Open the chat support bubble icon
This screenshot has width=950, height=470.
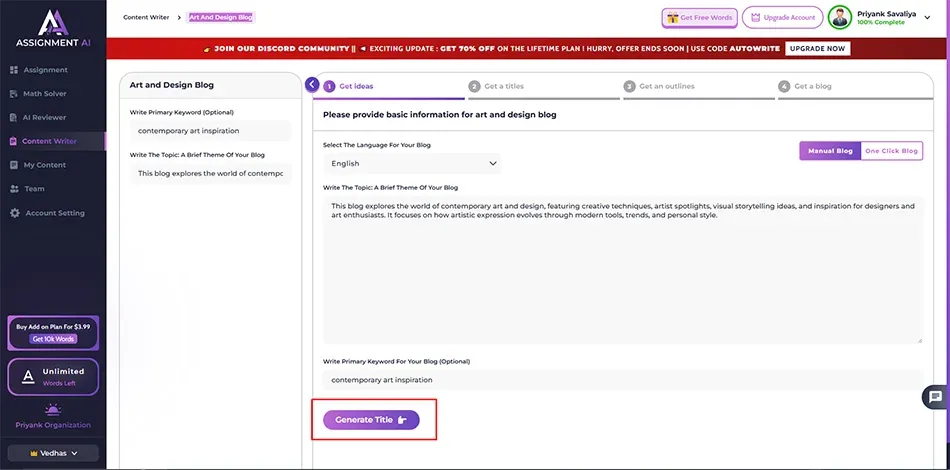[935, 397]
